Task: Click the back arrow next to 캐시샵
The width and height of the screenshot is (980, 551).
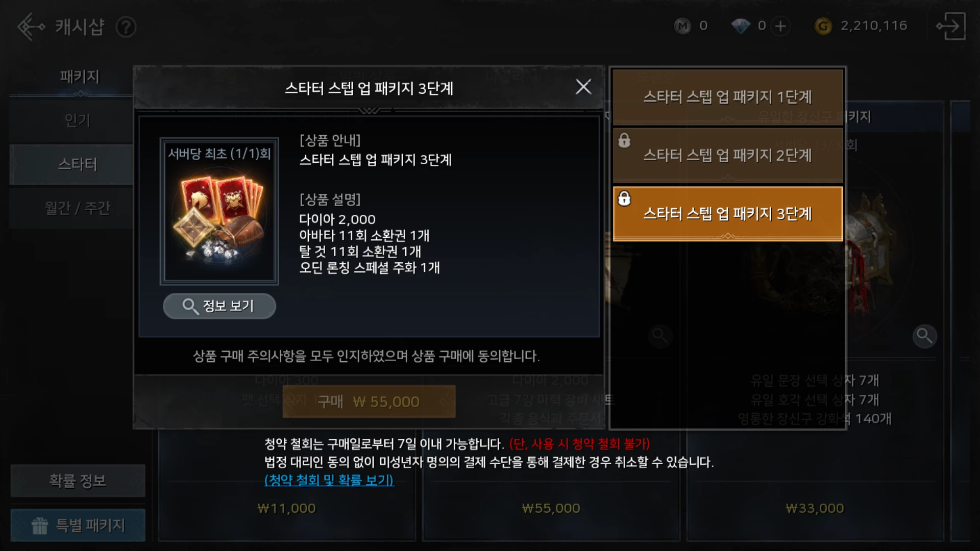Action: (x=31, y=27)
